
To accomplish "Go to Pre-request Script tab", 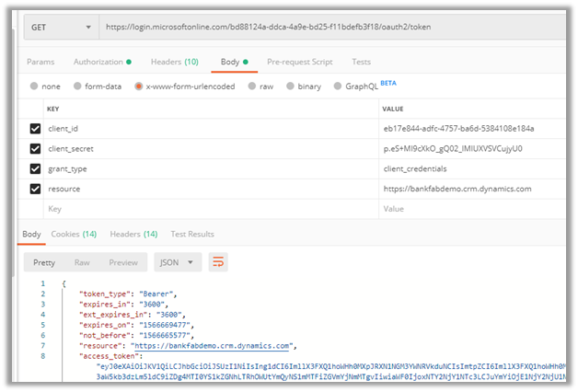I will click(299, 62).
